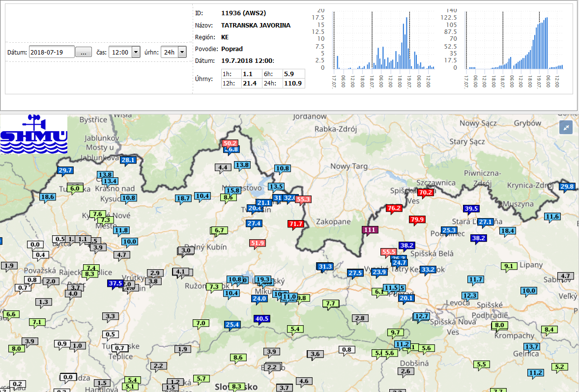The height and width of the screenshot is (392, 579).
Task: Select the dark blue 37.5 marker
Action: [x=116, y=283]
